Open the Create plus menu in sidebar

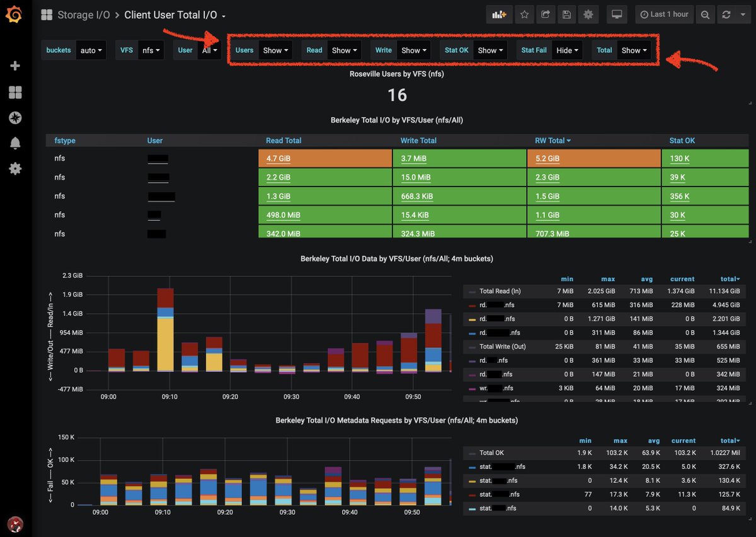point(15,66)
